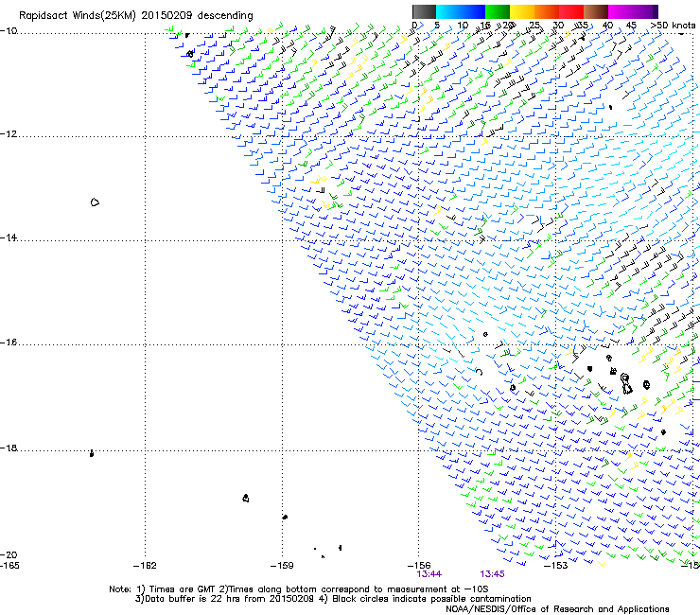Click the longitude label -153
Viewport: 700px width, 615px height.
point(556,566)
